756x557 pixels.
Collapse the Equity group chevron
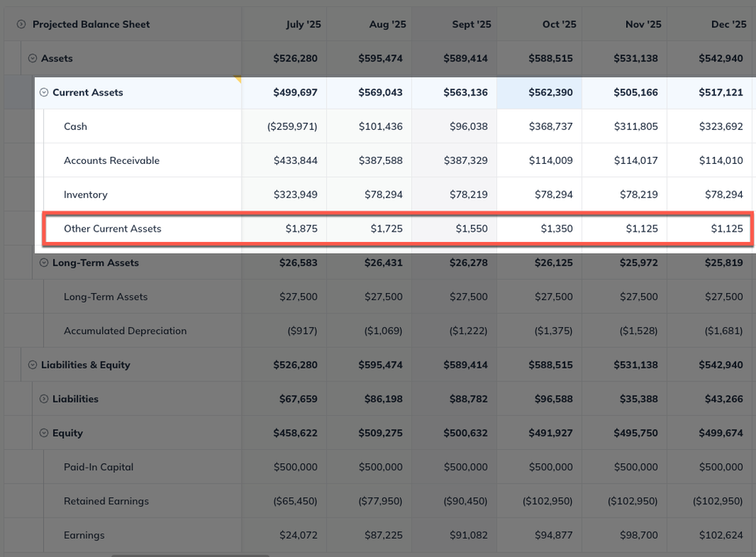click(44, 433)
